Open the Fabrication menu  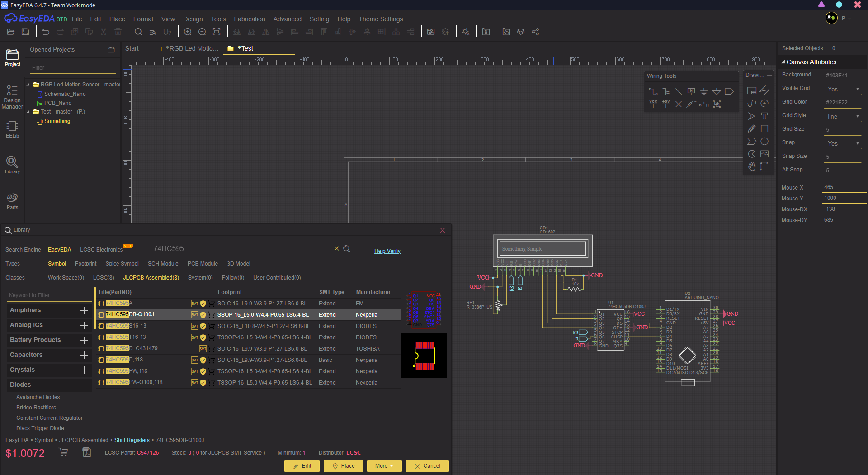[249, 19]
